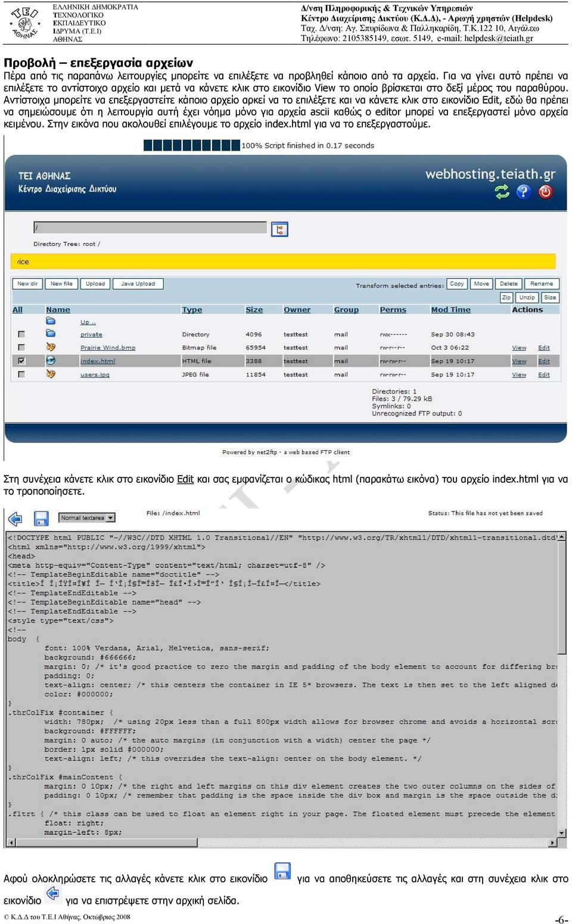Tick the checkbox for users.jpg
572x924 pixels.
tap(21, 374)
